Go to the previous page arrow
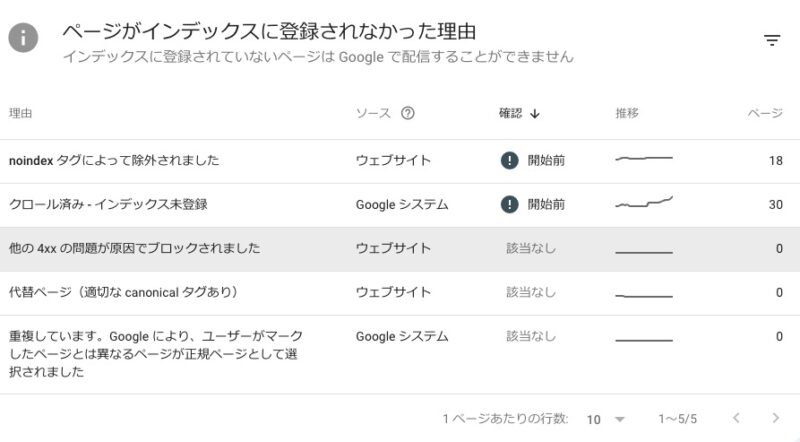Viewport: 800px width, 442px height. [736, 418]
